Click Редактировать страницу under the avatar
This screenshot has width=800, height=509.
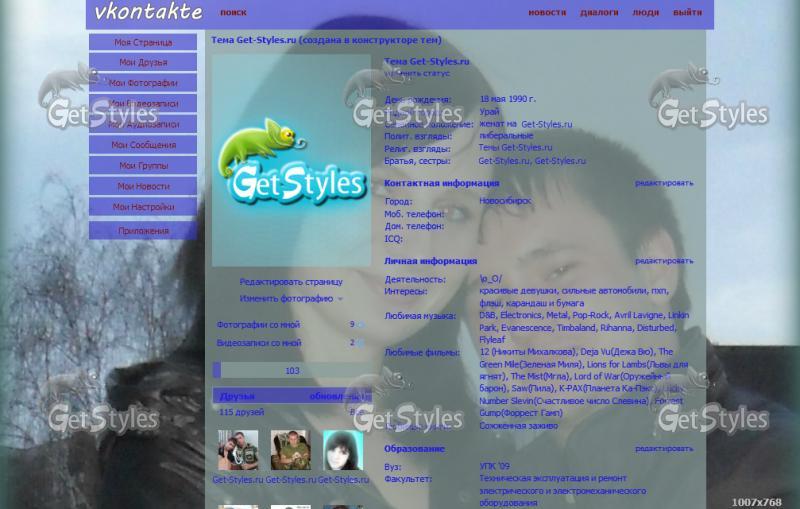pos(291,282)
